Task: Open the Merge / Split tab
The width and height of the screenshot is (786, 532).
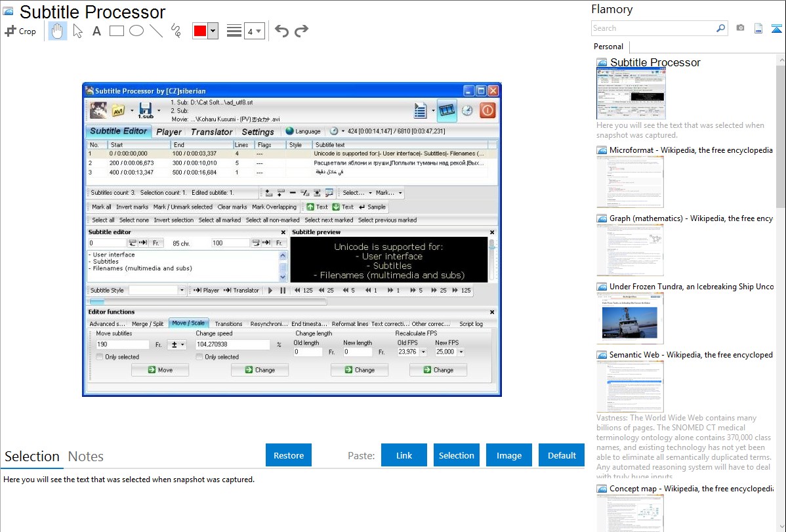Action: point(148,324)
